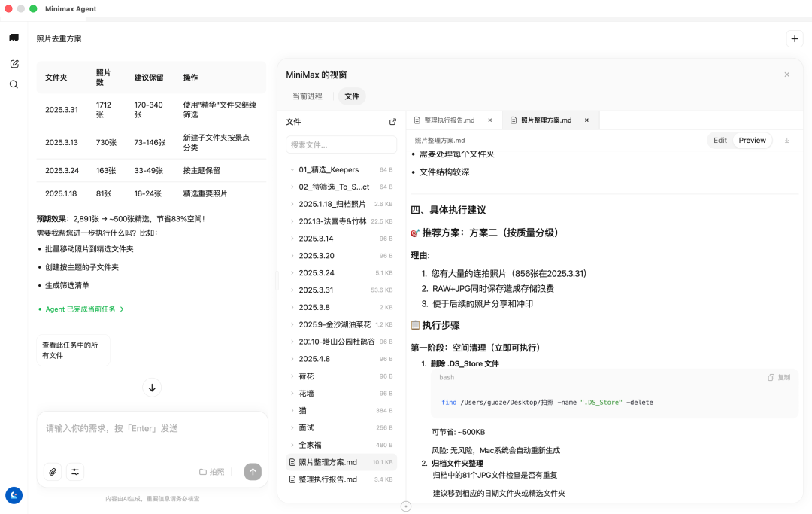Select the compose new task icon in sidebar
The image size is (812, 514).
[14, 63]
